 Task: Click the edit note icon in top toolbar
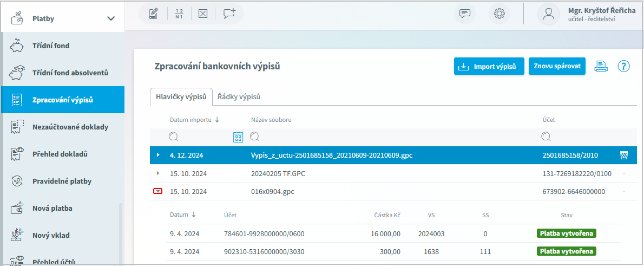pos(153,14)
